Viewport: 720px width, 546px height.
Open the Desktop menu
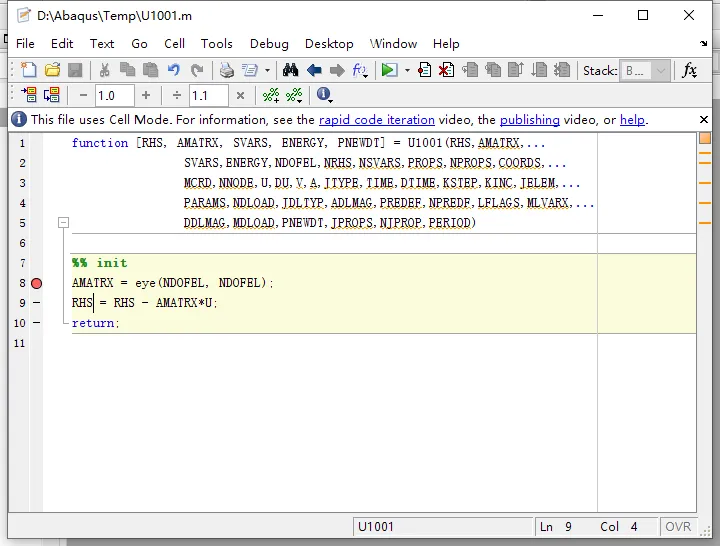tap(329, 44)
